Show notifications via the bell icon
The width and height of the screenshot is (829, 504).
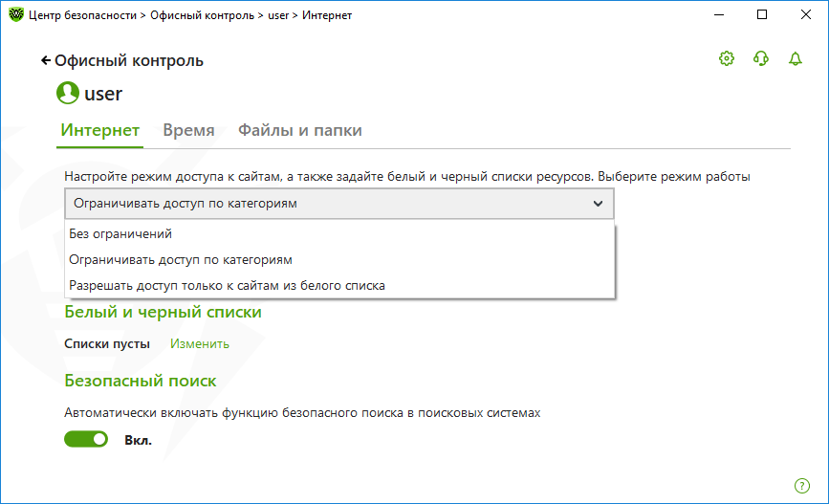click(796, 58)
